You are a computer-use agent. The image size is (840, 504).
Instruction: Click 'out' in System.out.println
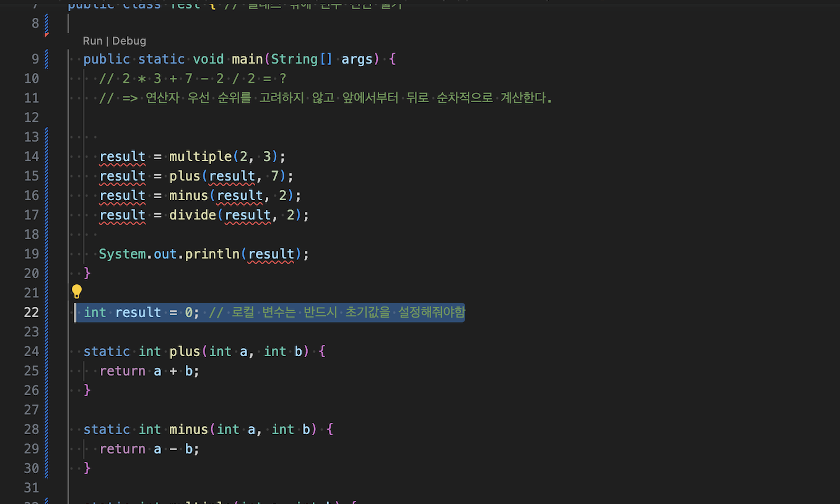tap(165, 254)
